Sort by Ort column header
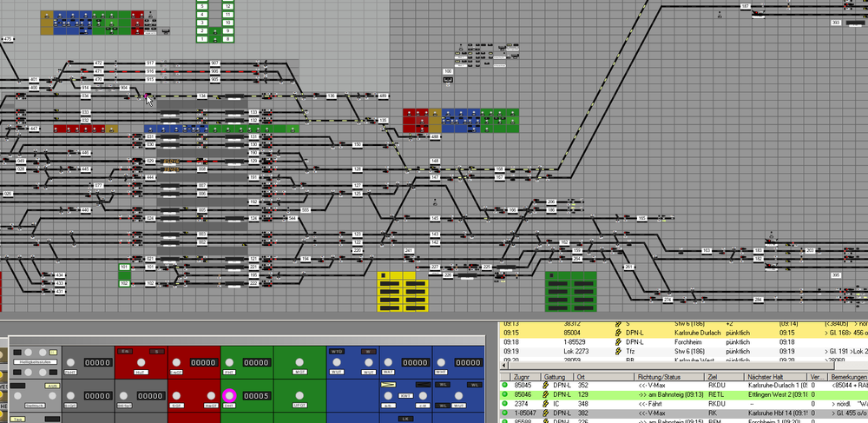The height and width of the screenshot is (423, 868). [x=604, y=376]
